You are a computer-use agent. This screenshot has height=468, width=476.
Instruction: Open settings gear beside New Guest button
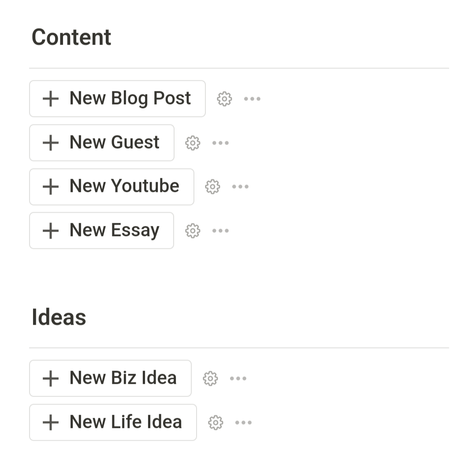[x=193, y=143]
